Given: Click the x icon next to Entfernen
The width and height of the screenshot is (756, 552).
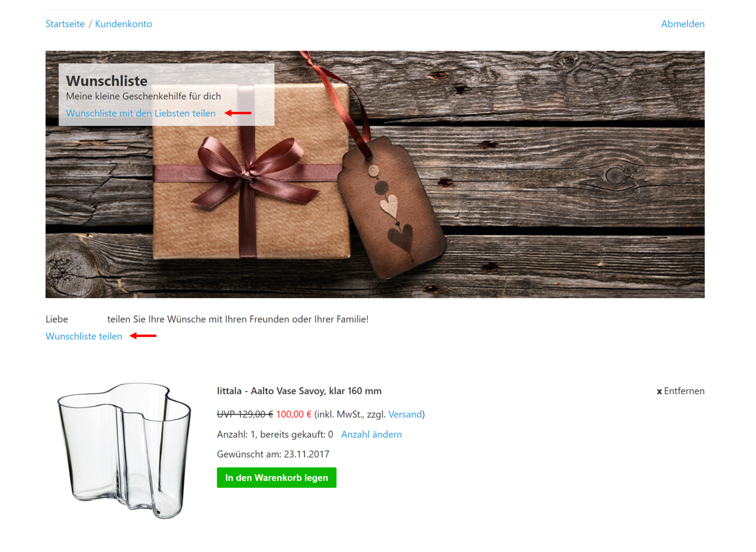Looking at the screenshot, I should click(x=659, y=392).
